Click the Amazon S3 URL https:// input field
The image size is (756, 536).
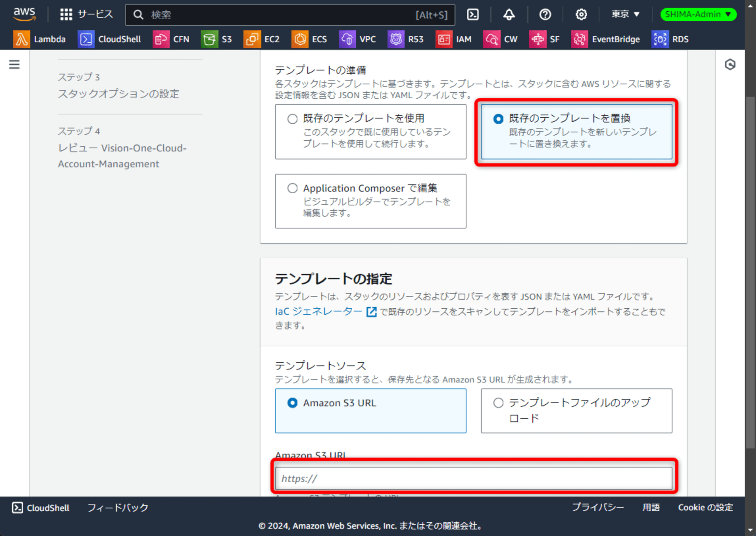click(473, 478)
